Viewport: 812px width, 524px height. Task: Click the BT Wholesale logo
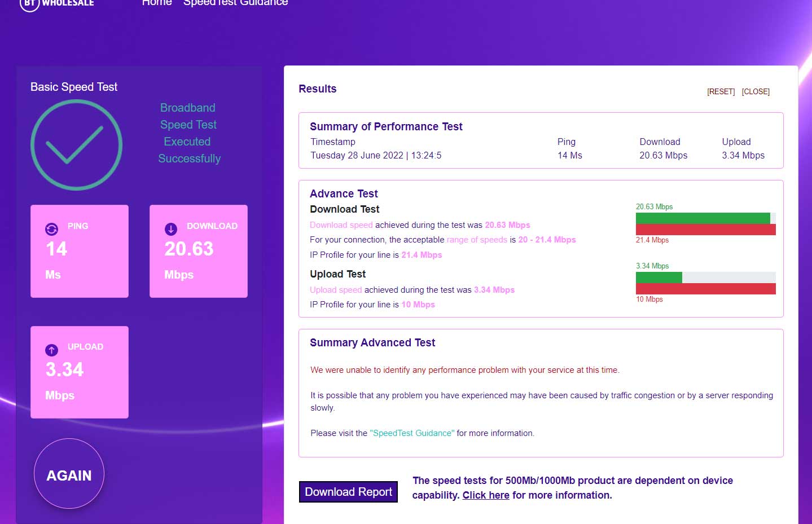[56, 3]
